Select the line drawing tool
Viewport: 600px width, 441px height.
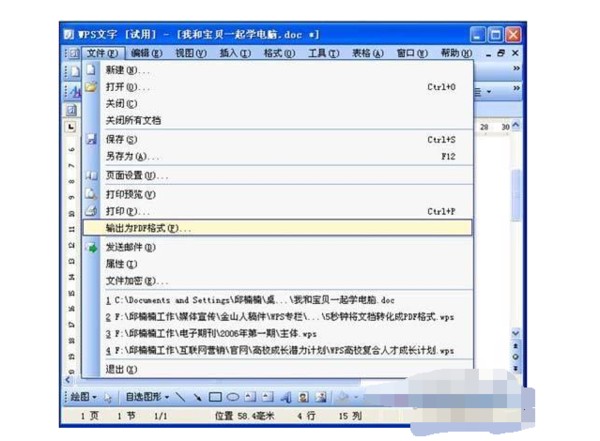180,397
